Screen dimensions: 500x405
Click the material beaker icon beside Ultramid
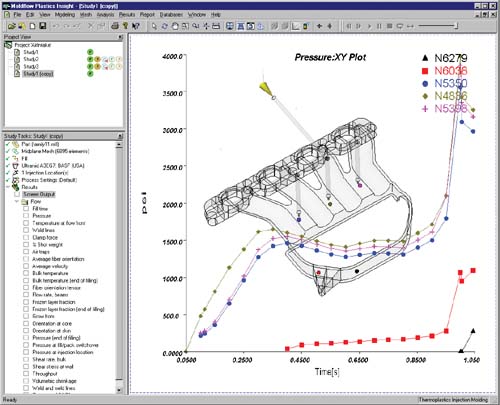click(15, 166)
